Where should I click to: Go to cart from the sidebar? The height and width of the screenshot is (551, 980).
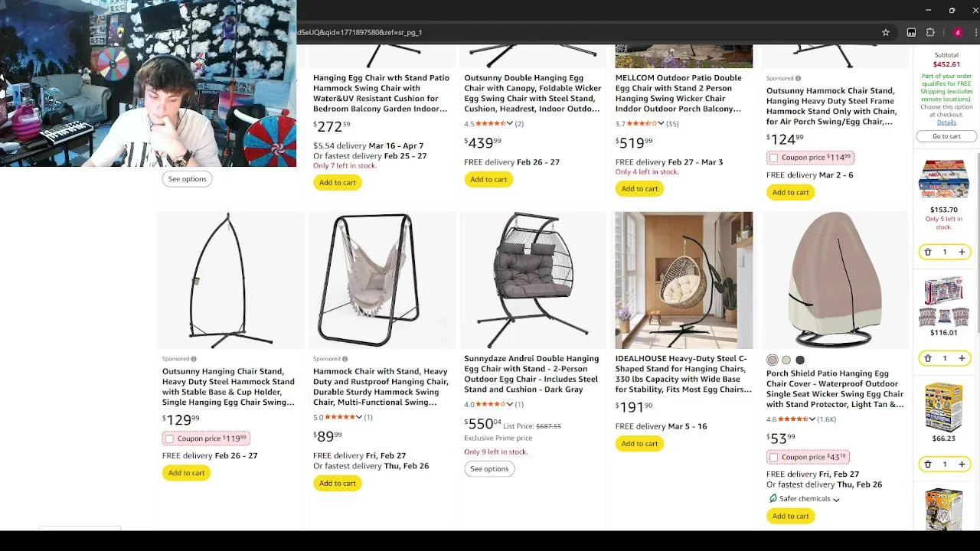click(946, 136)
